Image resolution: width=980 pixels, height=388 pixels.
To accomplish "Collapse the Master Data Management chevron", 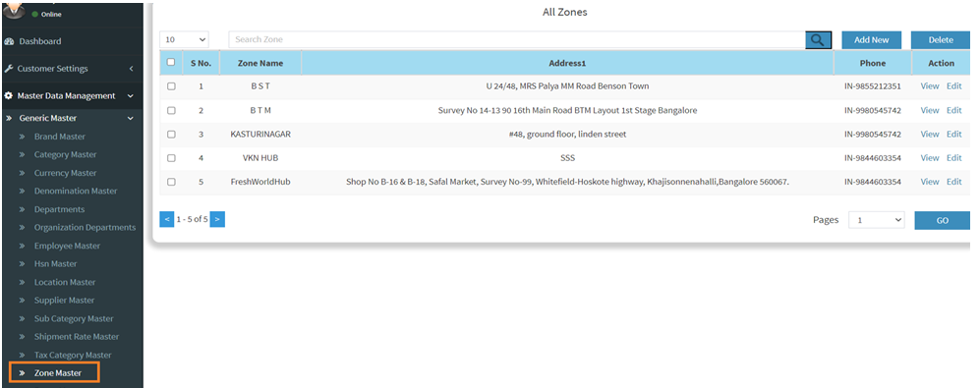I will click(x=131, y=96).
